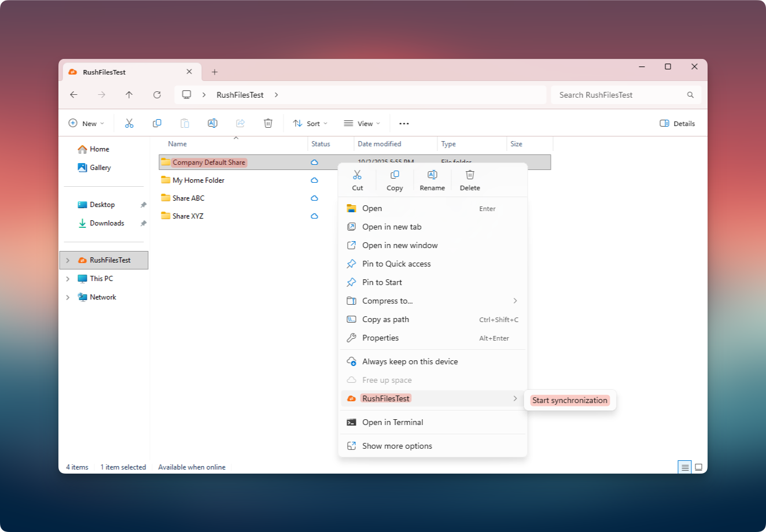Click the Share icon in the toolbar
This screenshot has height=532, width=766.
(x=240, y=123)
